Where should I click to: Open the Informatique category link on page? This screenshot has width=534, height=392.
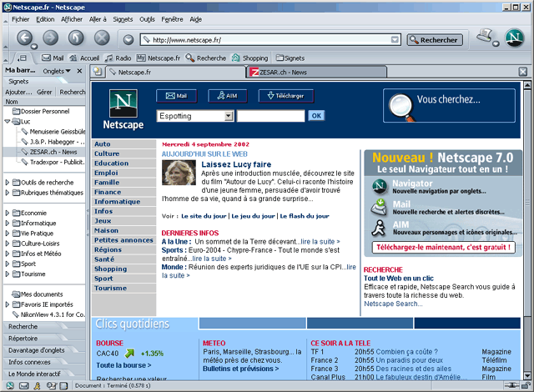coord(117,202)
